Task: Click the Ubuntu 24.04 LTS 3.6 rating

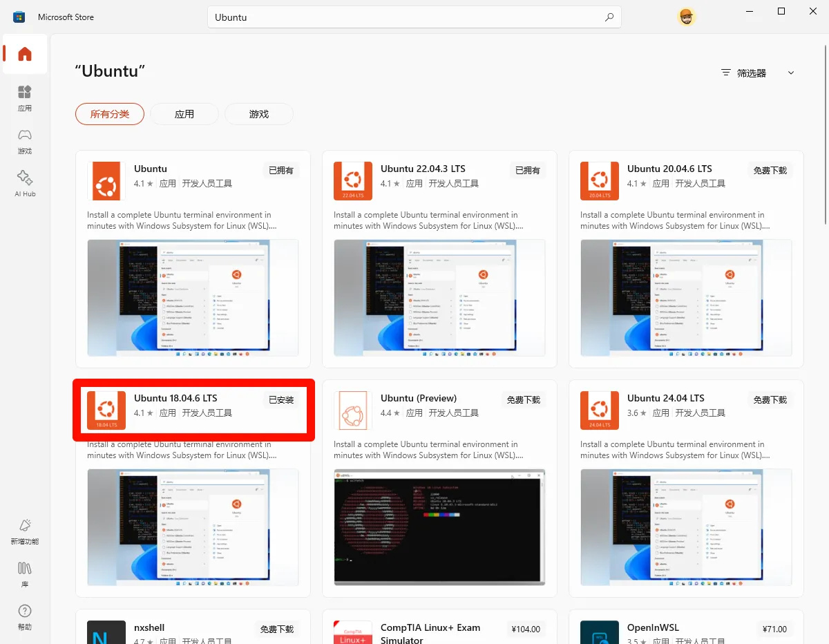Action: click(636, 413)
